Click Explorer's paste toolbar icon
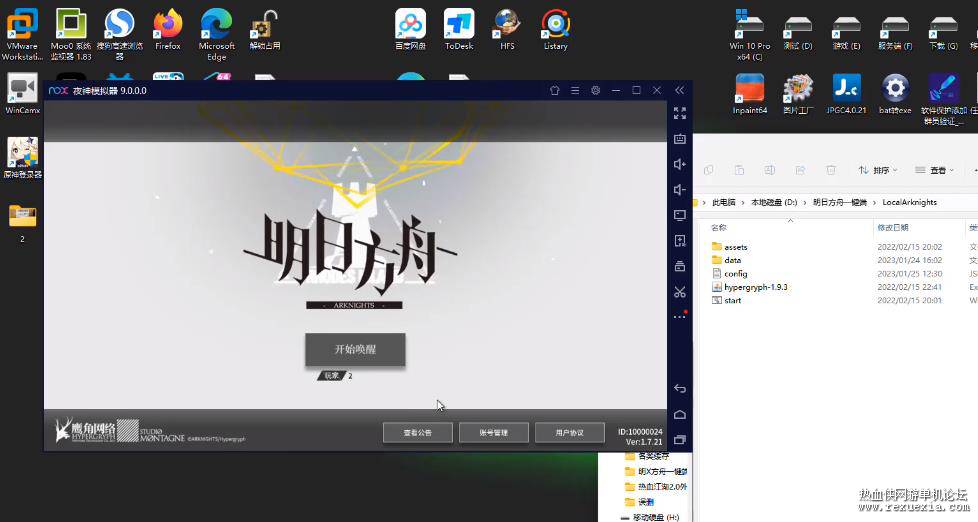This screenshot has height=522, width=978. coord(739,170)
